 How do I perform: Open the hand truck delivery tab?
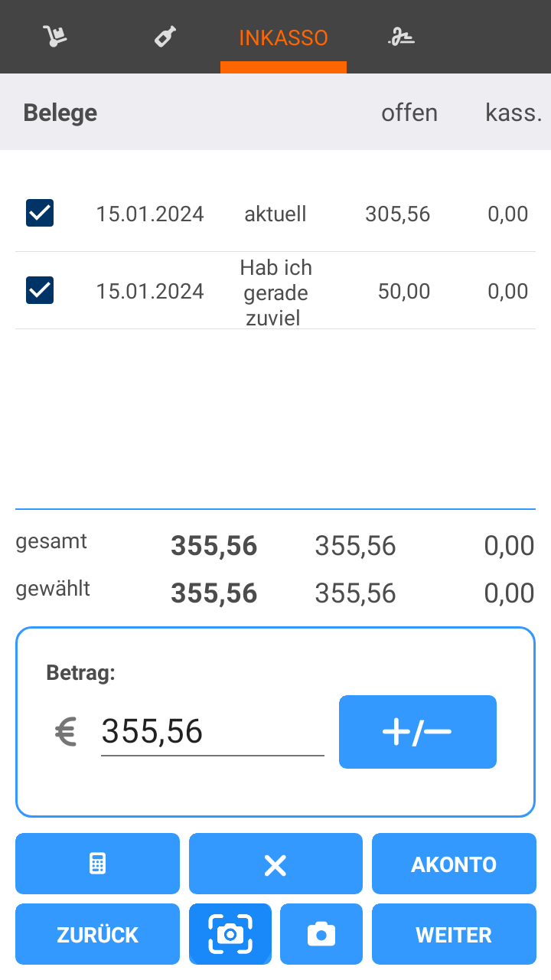click(x=55, y=37)
